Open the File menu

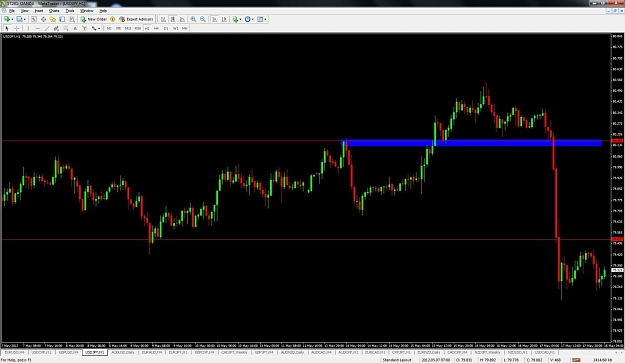coord(12,11)
